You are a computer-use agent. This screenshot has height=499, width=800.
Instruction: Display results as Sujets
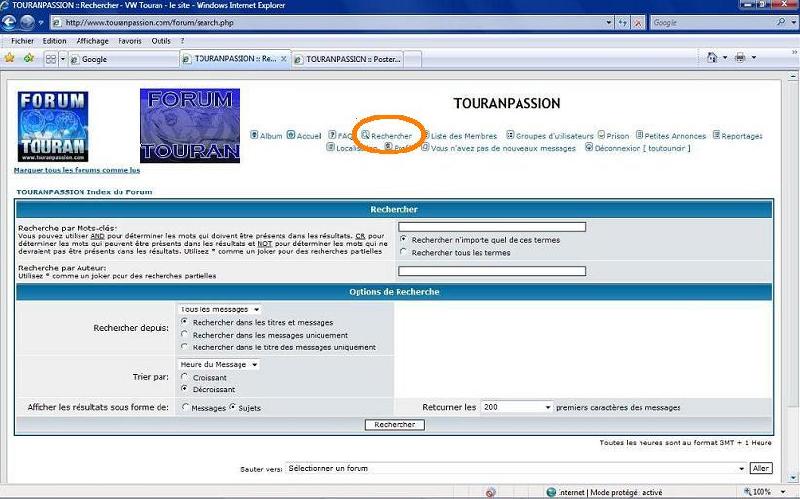coord(233,407)
